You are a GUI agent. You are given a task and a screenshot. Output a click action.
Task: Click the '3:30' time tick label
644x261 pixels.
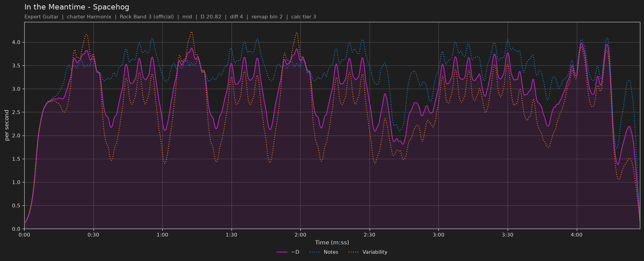[x=508, y=235]
